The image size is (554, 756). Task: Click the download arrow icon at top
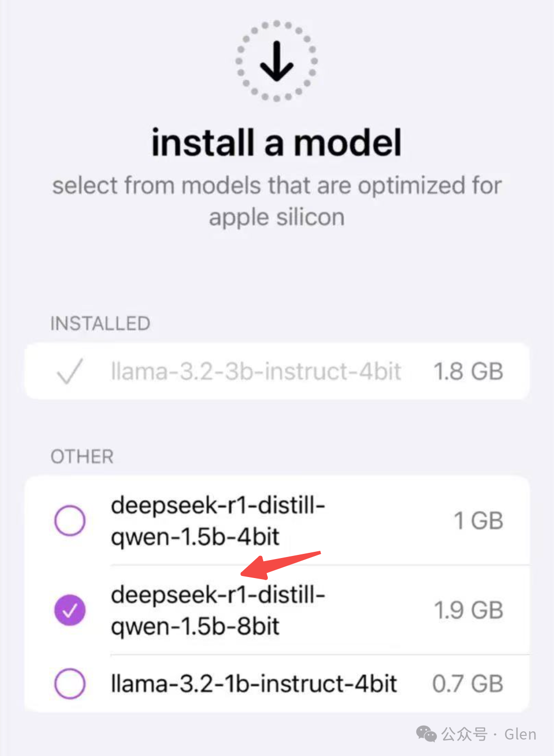pyautogui.click(x=276, y=61)
